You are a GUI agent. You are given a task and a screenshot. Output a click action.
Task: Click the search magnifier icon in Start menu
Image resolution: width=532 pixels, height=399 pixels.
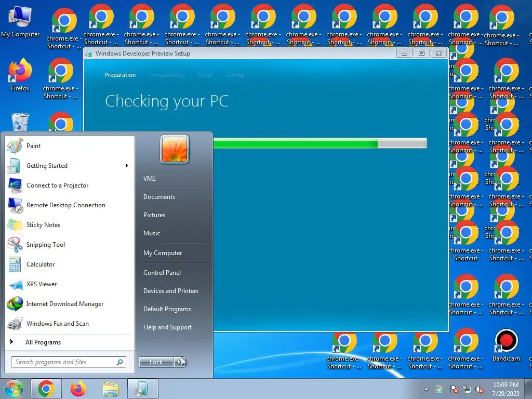coord(120,362)
